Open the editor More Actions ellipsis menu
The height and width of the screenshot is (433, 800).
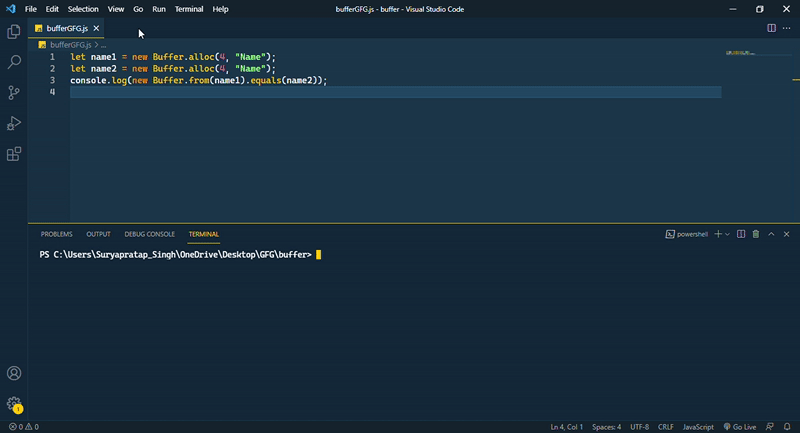point(785,28)
